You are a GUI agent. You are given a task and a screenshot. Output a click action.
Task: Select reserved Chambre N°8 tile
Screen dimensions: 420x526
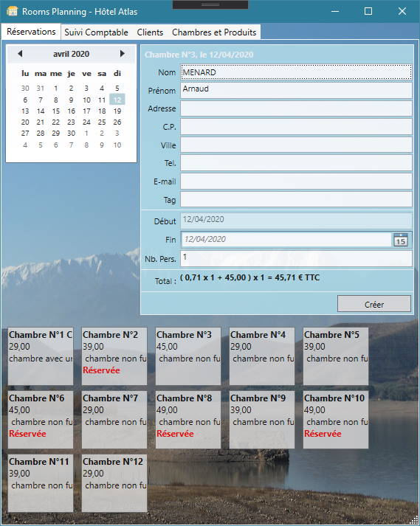click(188, 419)
